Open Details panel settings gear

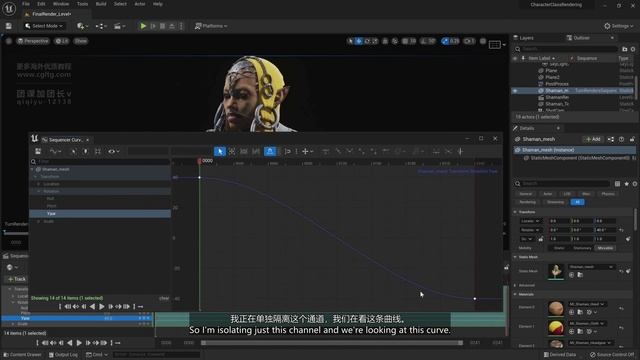[635, 184]
